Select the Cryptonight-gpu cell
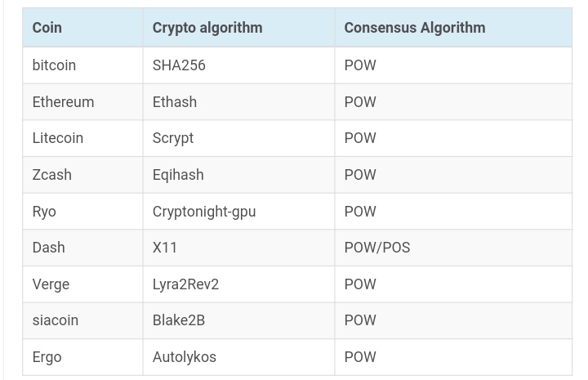 [204, 212]
